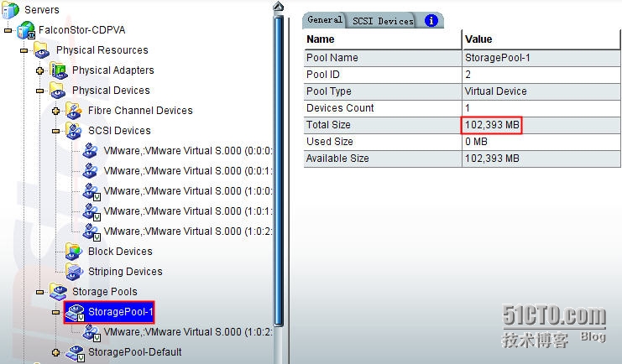Viewport: 622px width, 364px height.
Task: Click the StoragePool-1 pool icon
Action: [75, 313]
